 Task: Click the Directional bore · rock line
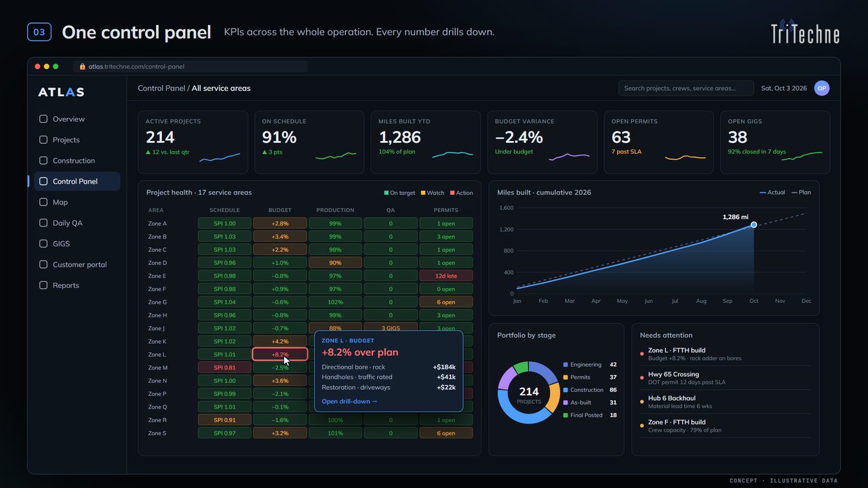pyautogui.click(x=389, y=367)
